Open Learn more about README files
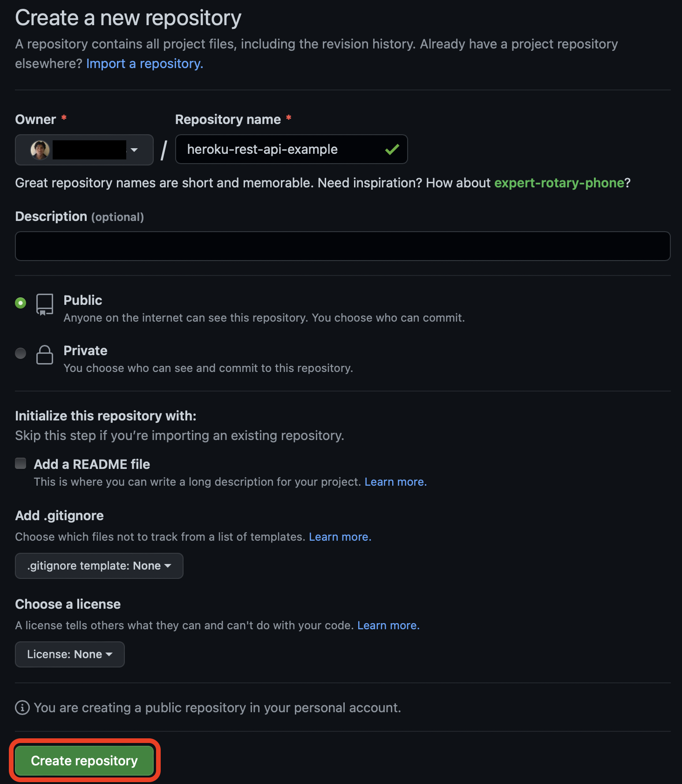 [395, 481]
